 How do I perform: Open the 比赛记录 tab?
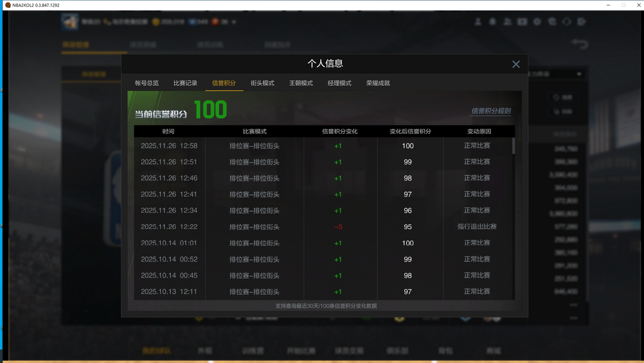tap(185, 83)
